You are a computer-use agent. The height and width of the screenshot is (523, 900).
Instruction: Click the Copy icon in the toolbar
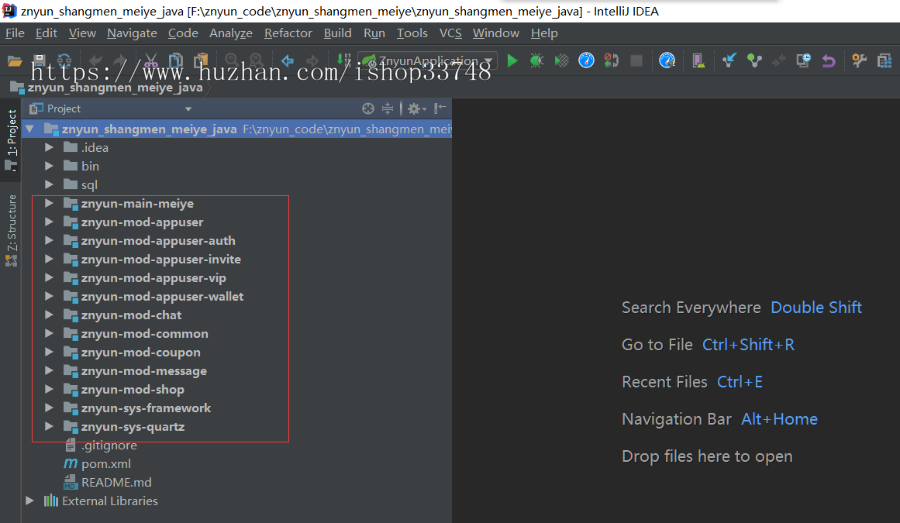point(176,61)
